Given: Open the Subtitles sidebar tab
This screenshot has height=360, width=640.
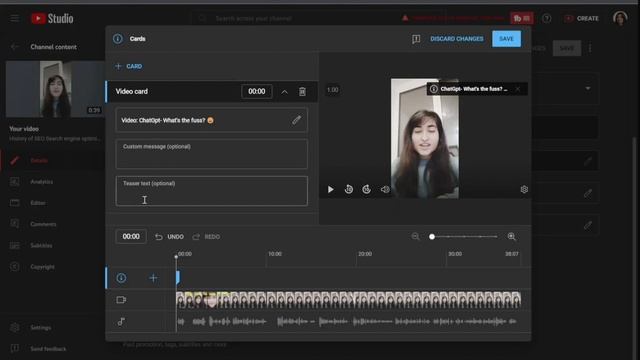Looking at the screenshot, I should point(41,245).
